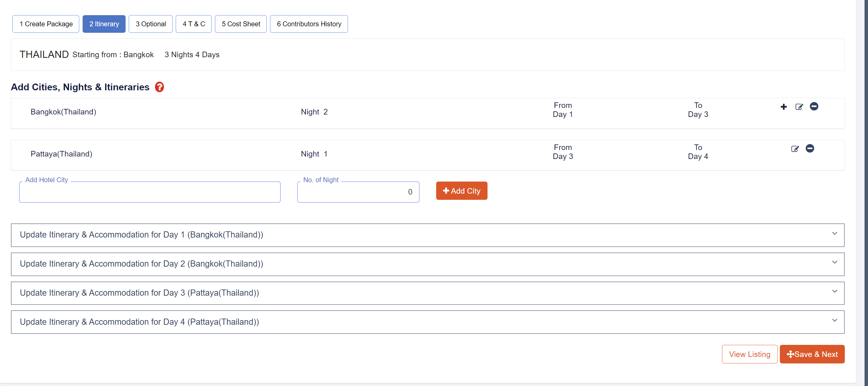Remove Bangkok(Thailand) using minus icon
868x386 pixels.
tap(814, 106)
